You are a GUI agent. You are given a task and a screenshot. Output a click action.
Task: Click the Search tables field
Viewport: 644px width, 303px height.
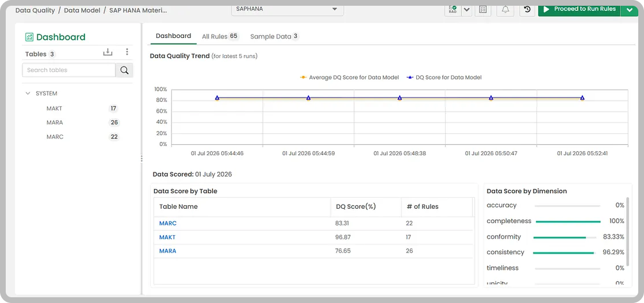[68, 70]
